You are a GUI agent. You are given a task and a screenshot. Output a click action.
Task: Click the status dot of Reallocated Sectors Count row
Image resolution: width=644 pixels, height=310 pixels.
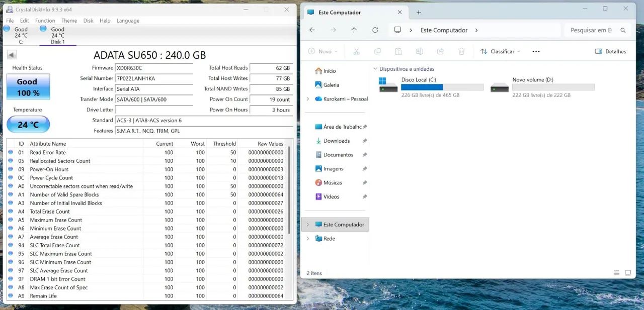[11, 161]
